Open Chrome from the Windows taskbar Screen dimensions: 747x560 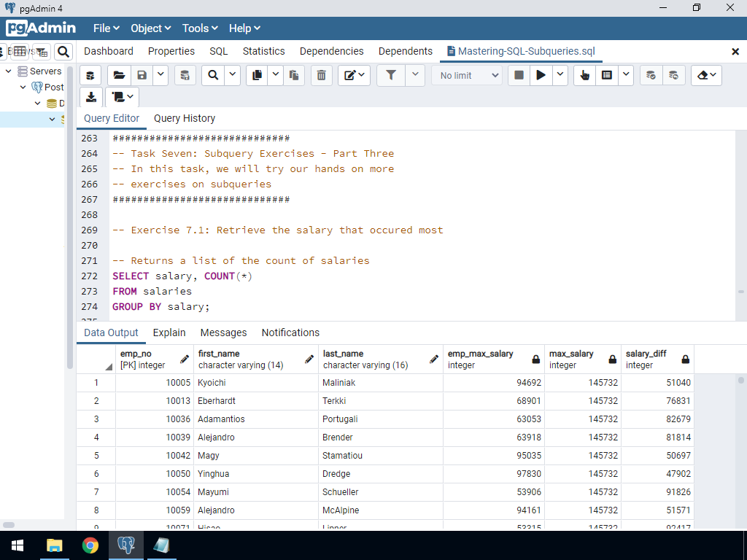(90, 545)
